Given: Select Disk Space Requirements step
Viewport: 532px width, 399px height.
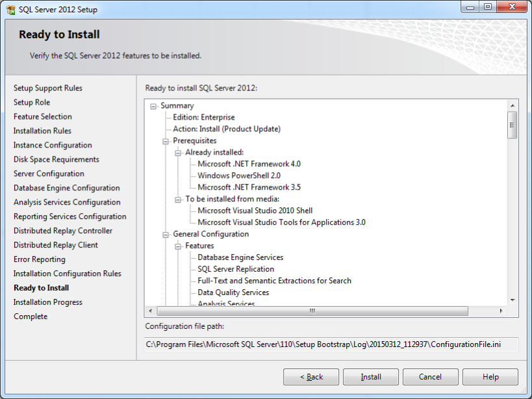Looking at the screenshot, I should click(x=57, y=159).
